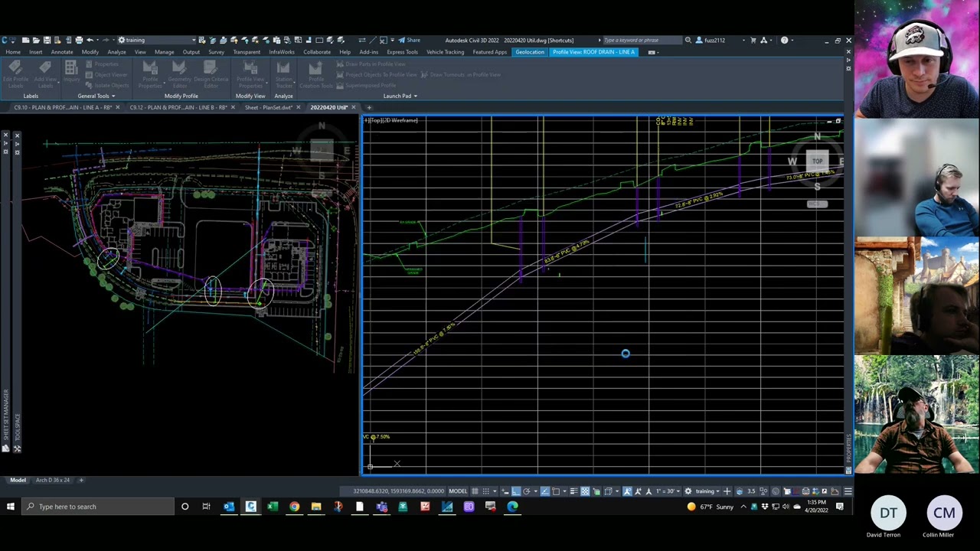
Task: Click the ViewCube TOP face
Action: pyautogui.click(x=817, y=161)
